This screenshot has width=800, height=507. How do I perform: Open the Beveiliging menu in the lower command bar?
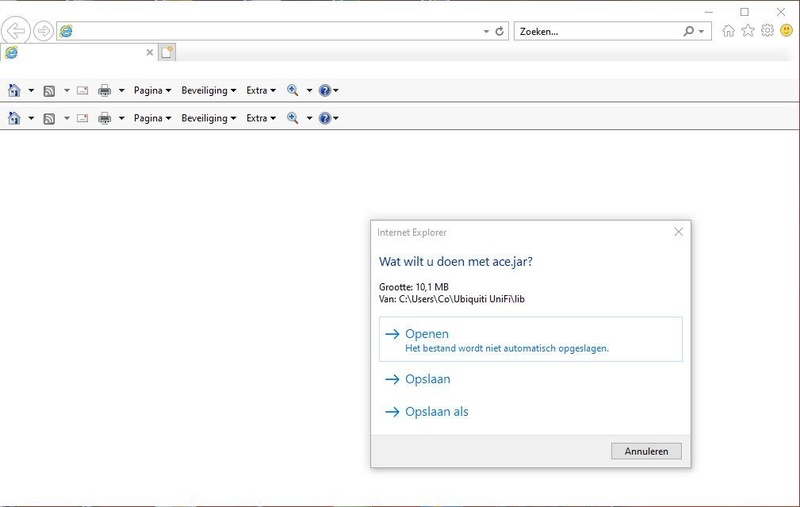208,118
